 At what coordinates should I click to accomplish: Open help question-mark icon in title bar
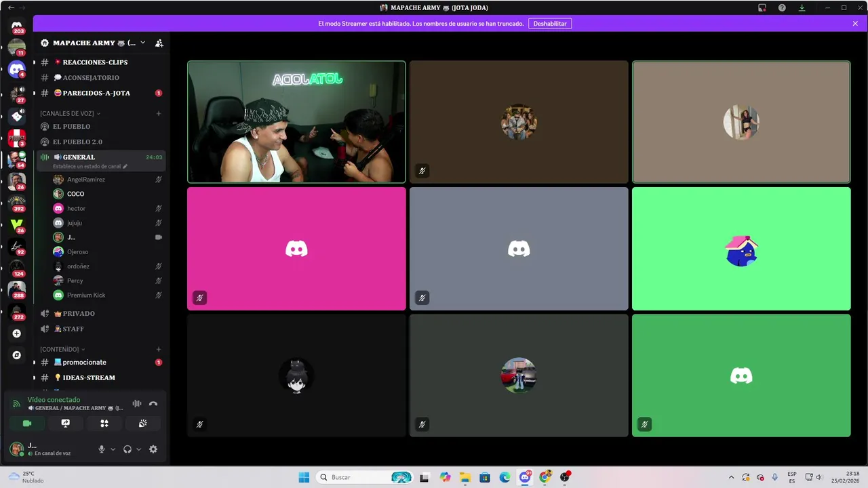coord(782,7)
